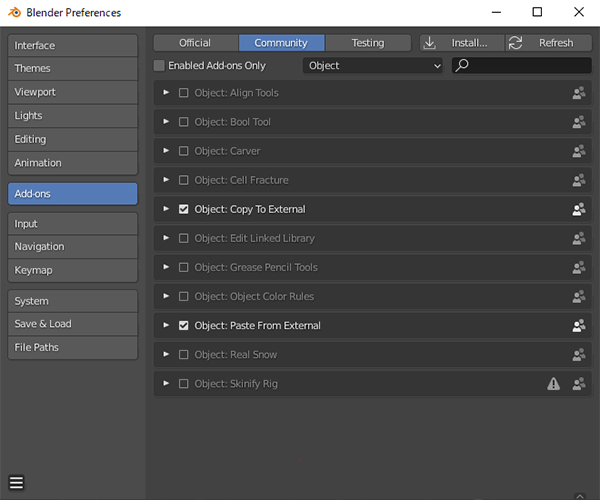Screen dimensions: 600x500
Task: Switch to the Official add-ons tab
Action: 195,43
